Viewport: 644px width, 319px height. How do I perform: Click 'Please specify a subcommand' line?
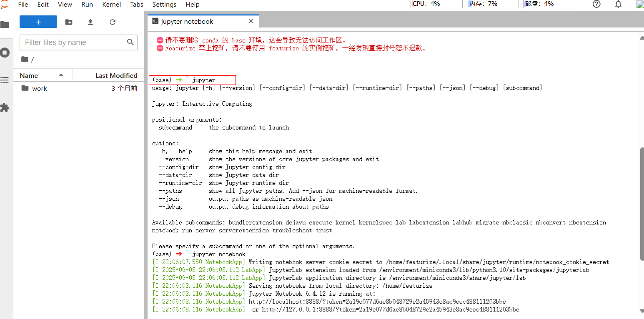253,246
